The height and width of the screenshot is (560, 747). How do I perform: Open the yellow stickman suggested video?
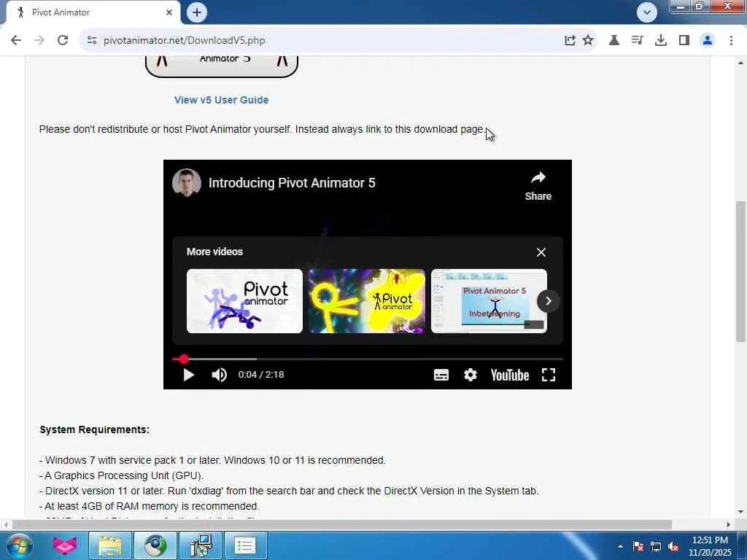367,301
